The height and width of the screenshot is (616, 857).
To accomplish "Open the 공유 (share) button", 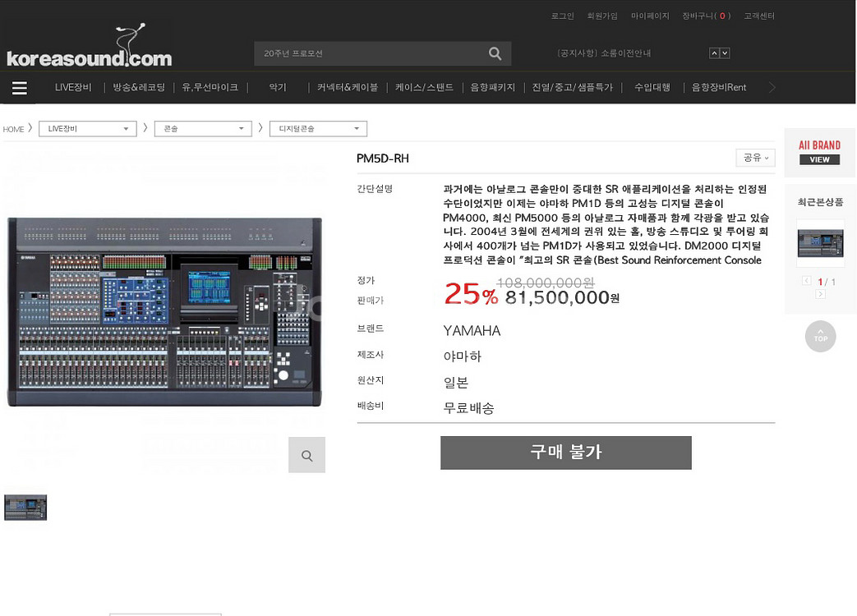I will coord(753,158).
